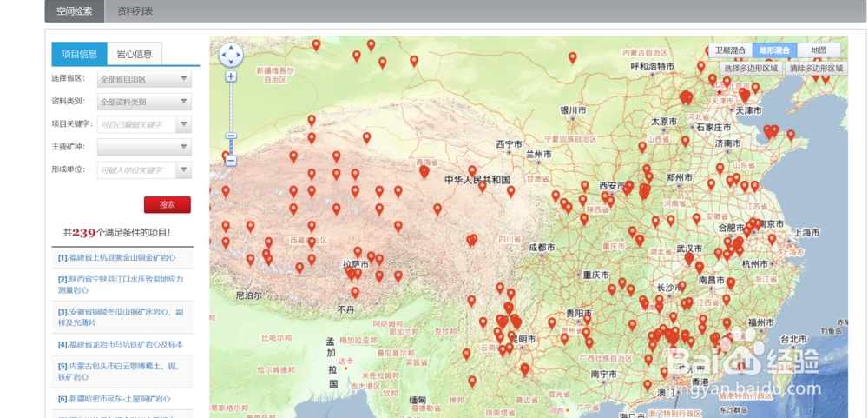This screenshot has width=868, height=418.
Task: Open the 主要矿种 dropdown
Action: (144, 147)
